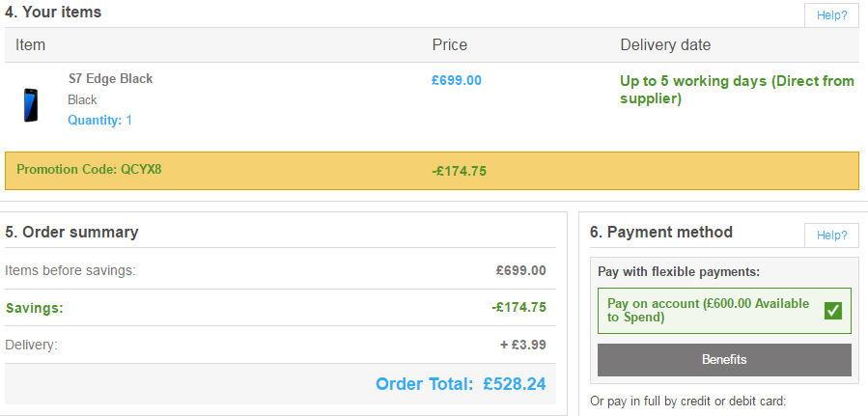Select Pay on account flexible payment option
This screenshot has height=416, width=868.
(x=708, y=310)
